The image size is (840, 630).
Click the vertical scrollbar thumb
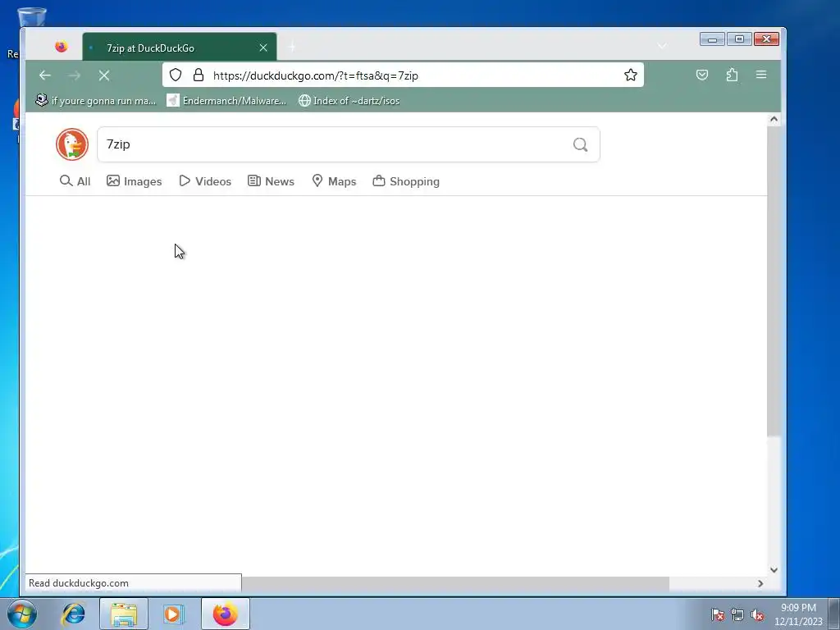(x=774, y=281)
